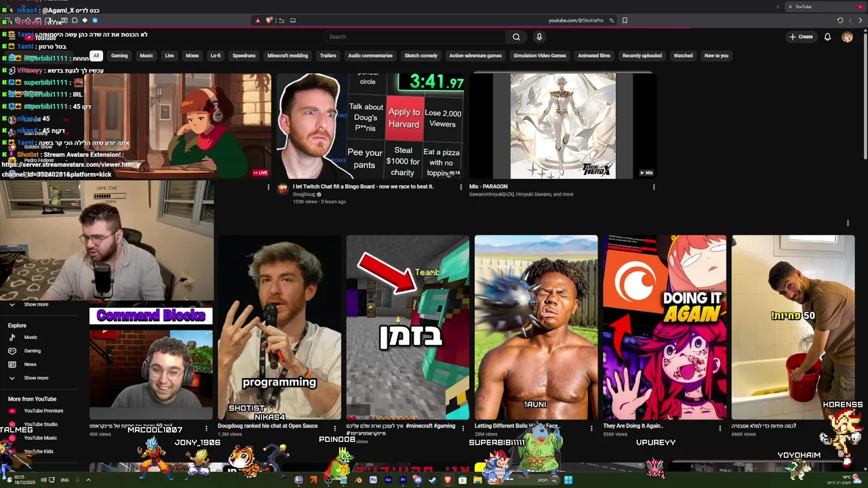Open Discord from the taskbar
The image size is (868, 488).
(418, 480)
